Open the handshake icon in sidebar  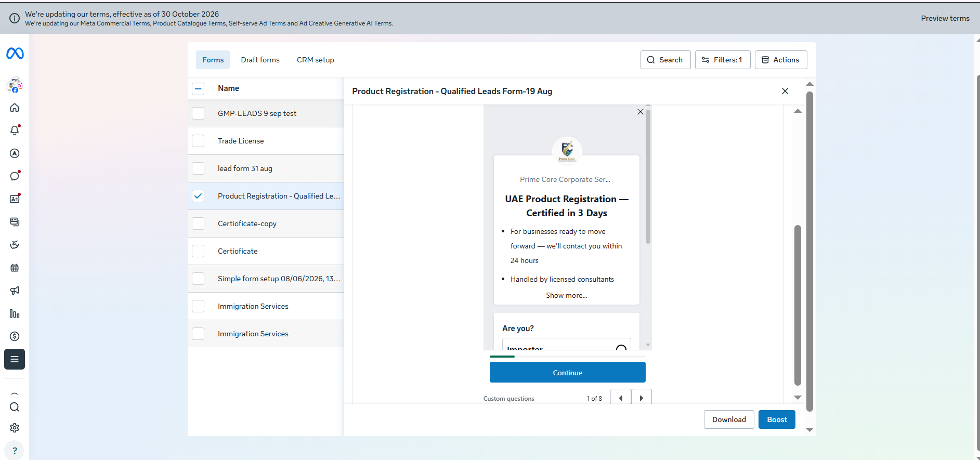[x=15, y=245]
